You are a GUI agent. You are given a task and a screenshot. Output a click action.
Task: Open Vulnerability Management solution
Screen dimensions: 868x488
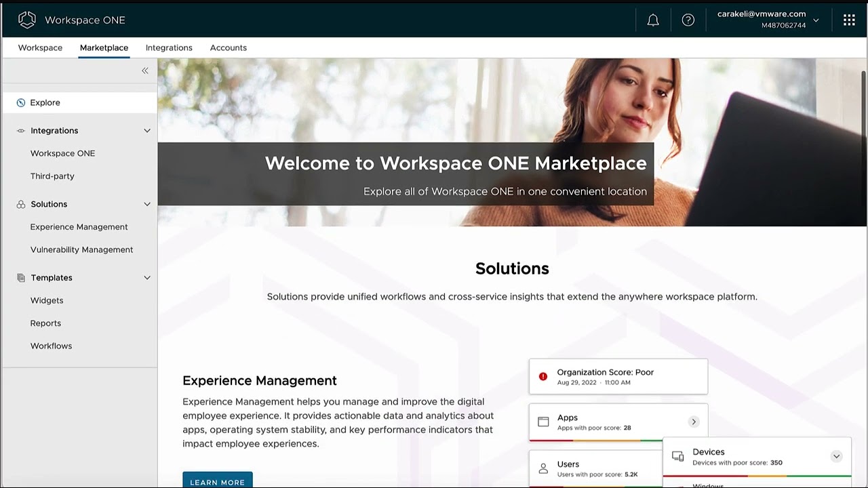(x=81, y=249)
